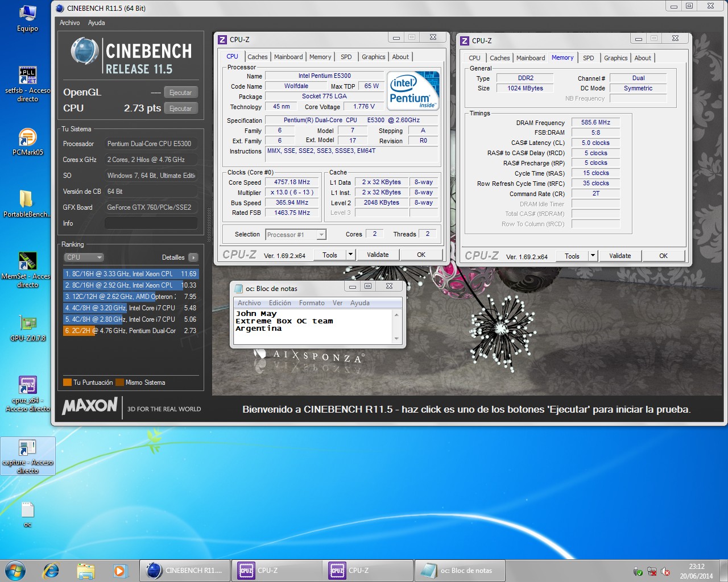Click Validate in the right CPU-Z window
728x582 pixels.
coord(620,256)
